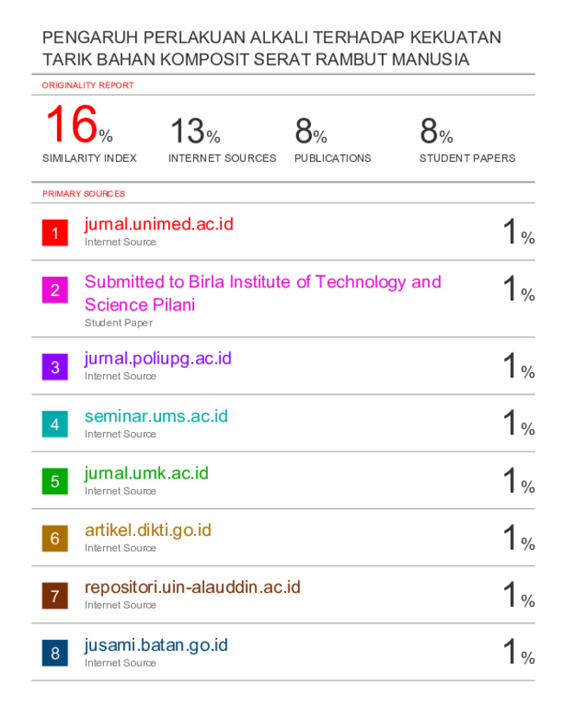The height and width of the screenshot is (728, 563).
Task: Click the 8% publications figure
Action: (x=311, y=131)
